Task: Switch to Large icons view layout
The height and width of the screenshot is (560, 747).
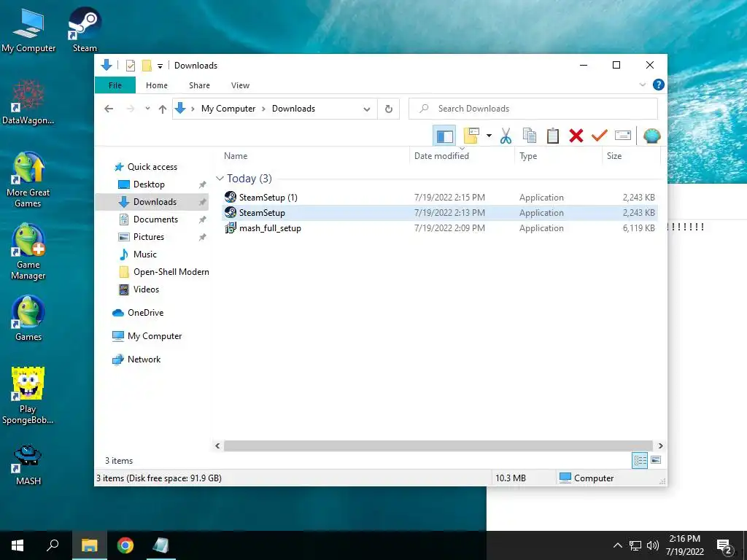Action: click(656, 460)
